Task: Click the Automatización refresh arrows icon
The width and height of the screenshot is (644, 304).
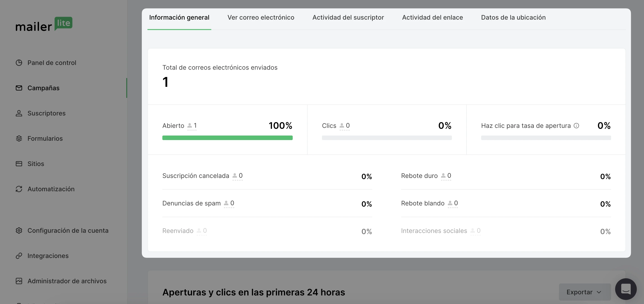Action: (19, 189)
